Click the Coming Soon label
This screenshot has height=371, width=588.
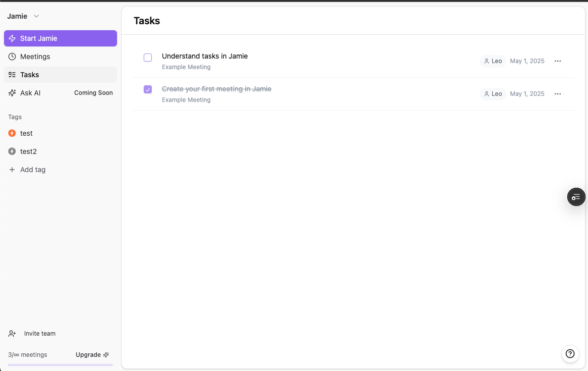tap(93, 93)
